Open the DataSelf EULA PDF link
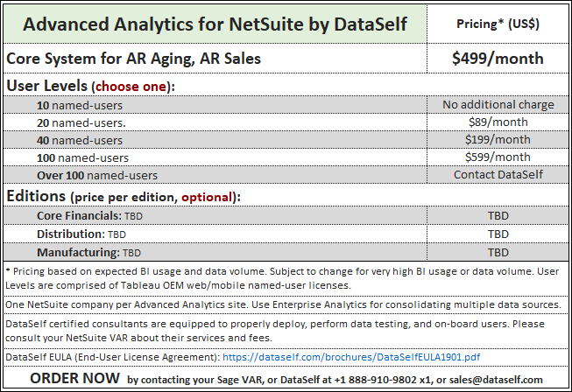572x392 pixels. 351,357
